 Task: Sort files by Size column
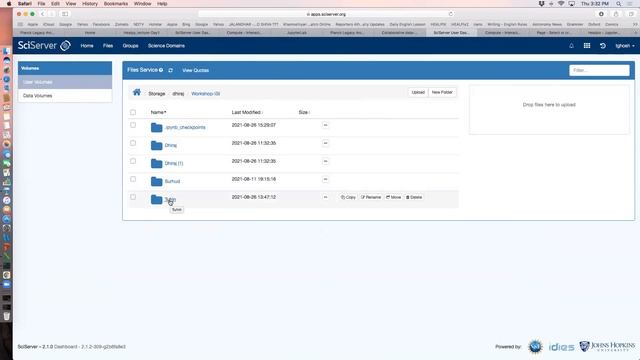point(304,112)
